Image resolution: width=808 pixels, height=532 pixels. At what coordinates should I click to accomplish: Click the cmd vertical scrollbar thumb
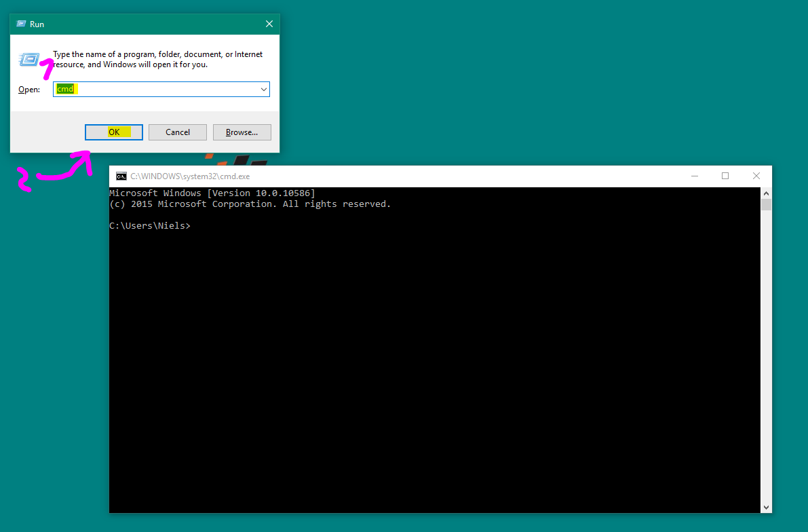tap(766, 205)
